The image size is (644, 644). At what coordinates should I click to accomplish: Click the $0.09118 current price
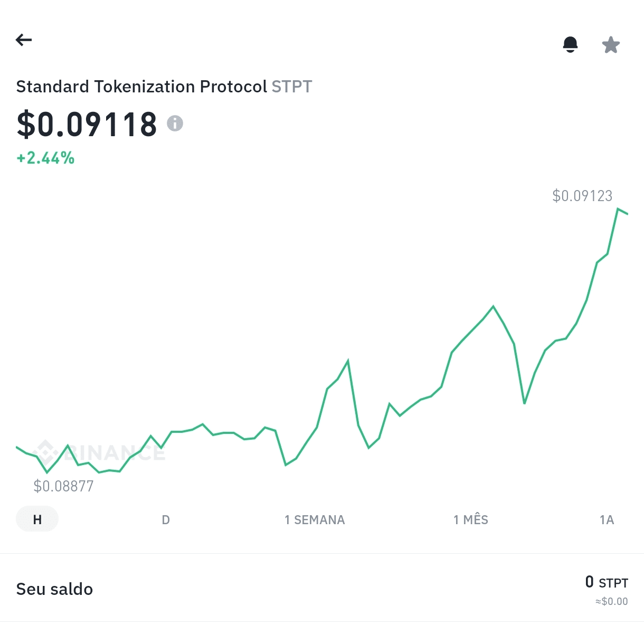(87, 125)
